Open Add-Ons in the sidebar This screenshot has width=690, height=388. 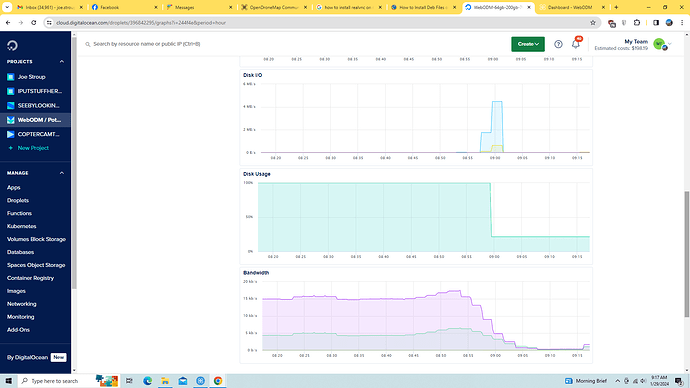(x=18, y=329)
